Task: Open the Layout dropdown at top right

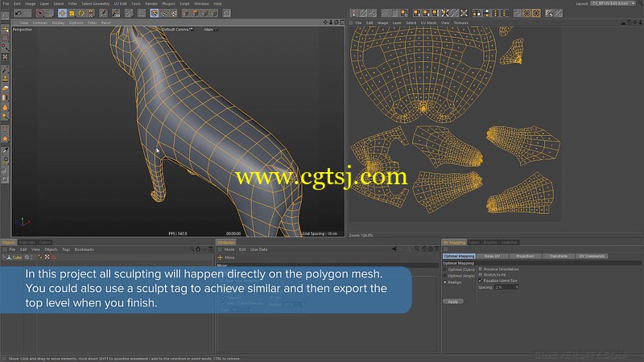Action: point(613,3)
